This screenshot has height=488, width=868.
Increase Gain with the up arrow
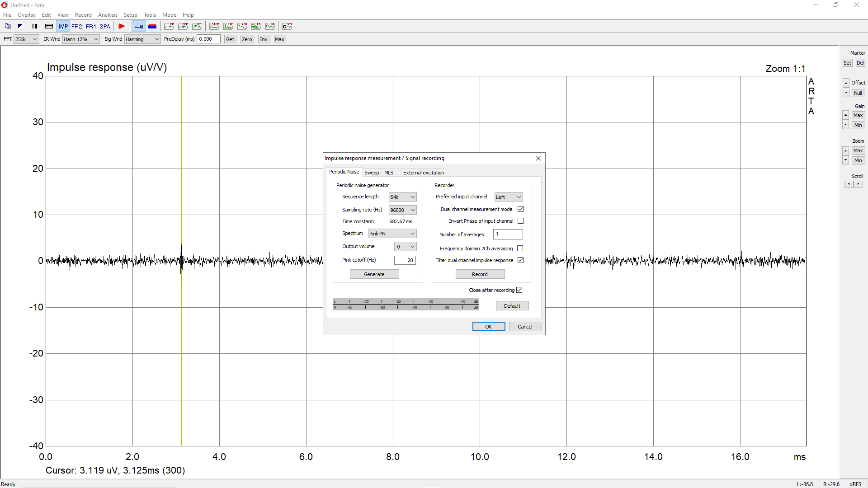click(845, 116)
